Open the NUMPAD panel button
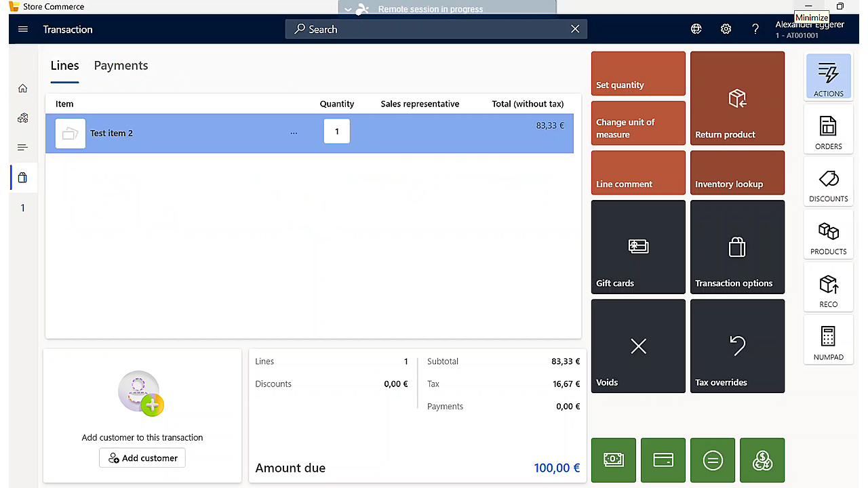Viewport: 868px width, 488px height. 828,341
